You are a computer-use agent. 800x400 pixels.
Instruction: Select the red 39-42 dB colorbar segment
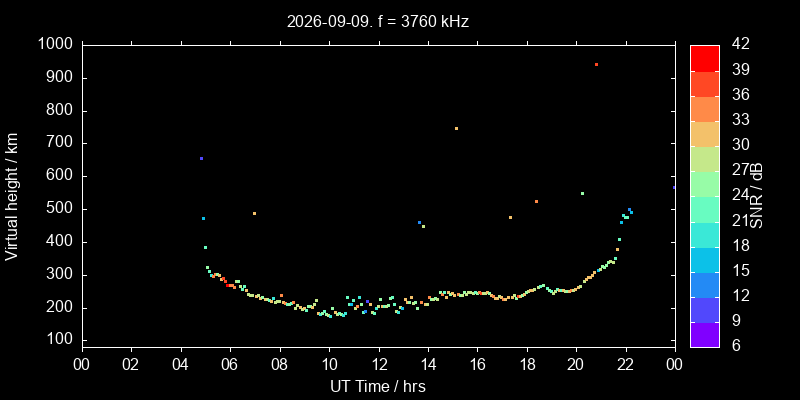pyautogui.click(x=705, y=58)
